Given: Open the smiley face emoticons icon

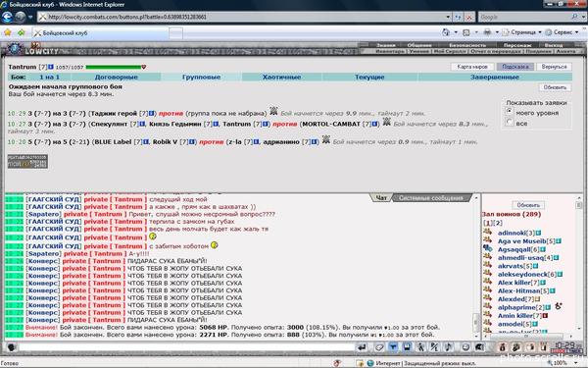Looking at the screenshot, I should point(465,347).
